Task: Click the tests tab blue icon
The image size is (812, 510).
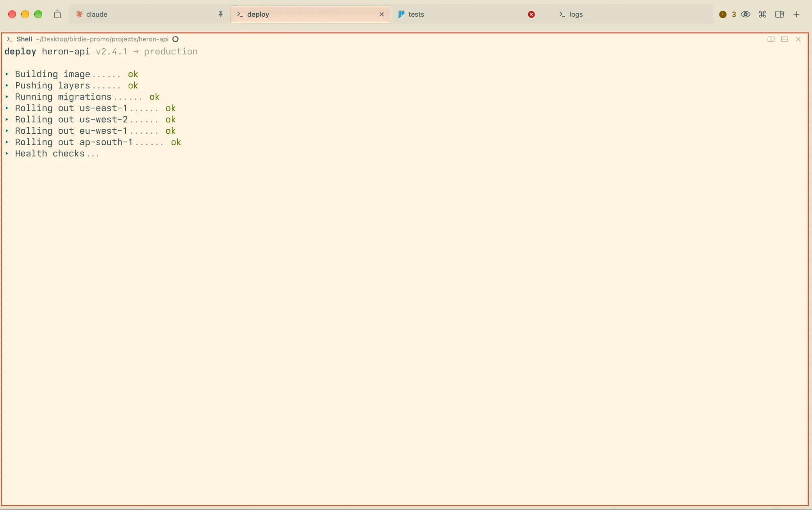Action: [401, 14]
